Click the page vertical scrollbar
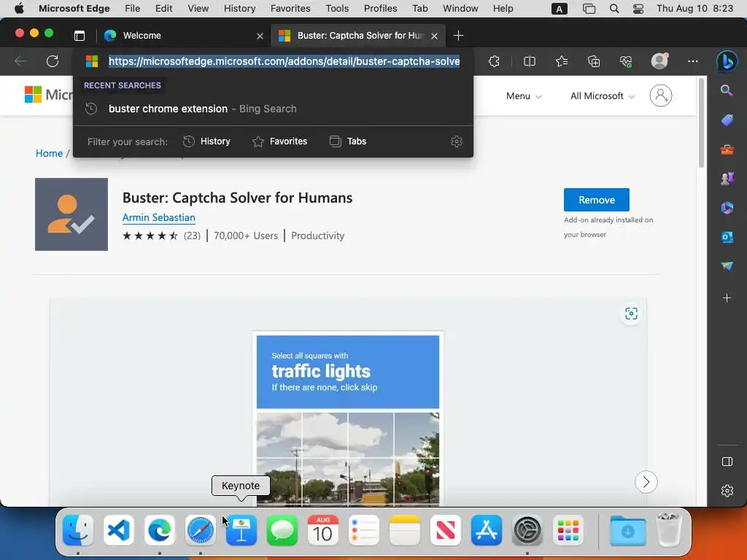 701,122
